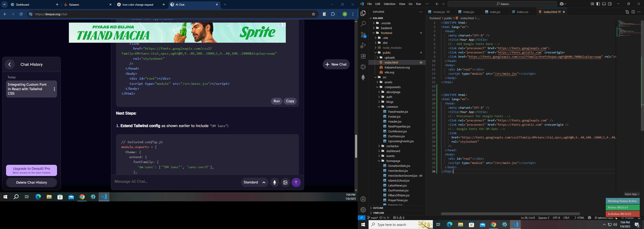Open the Run menu in VS Code
This screenshot has height=229, width=644.
pyautogui.click(x=419, y=4)
